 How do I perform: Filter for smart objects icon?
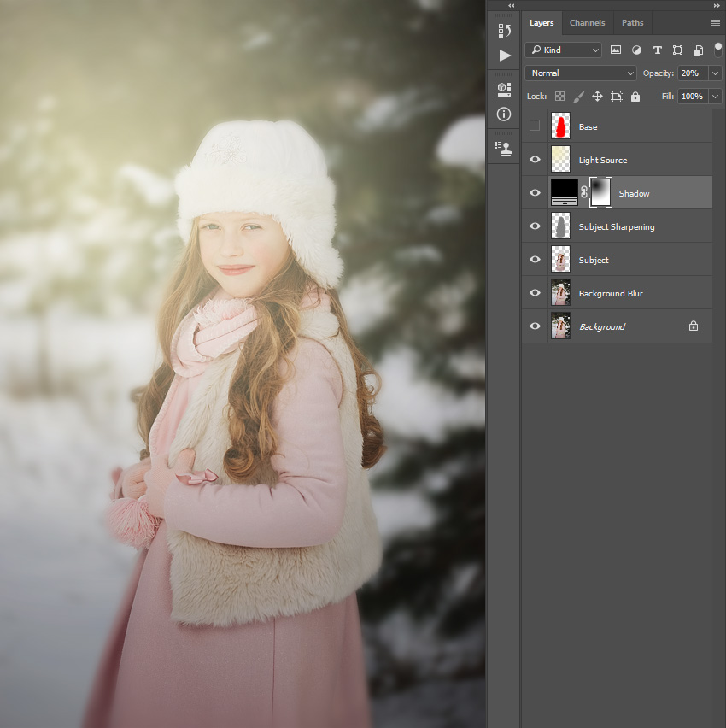coord(698,50)
